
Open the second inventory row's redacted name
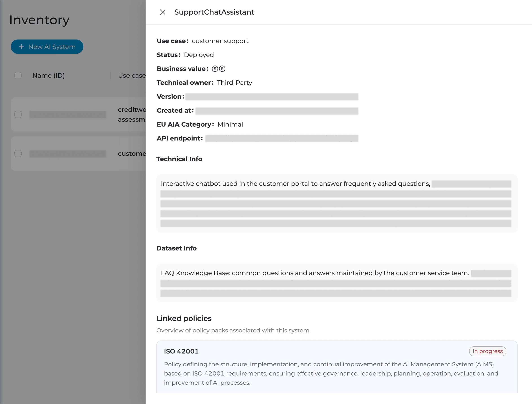(x=68, y=154)
